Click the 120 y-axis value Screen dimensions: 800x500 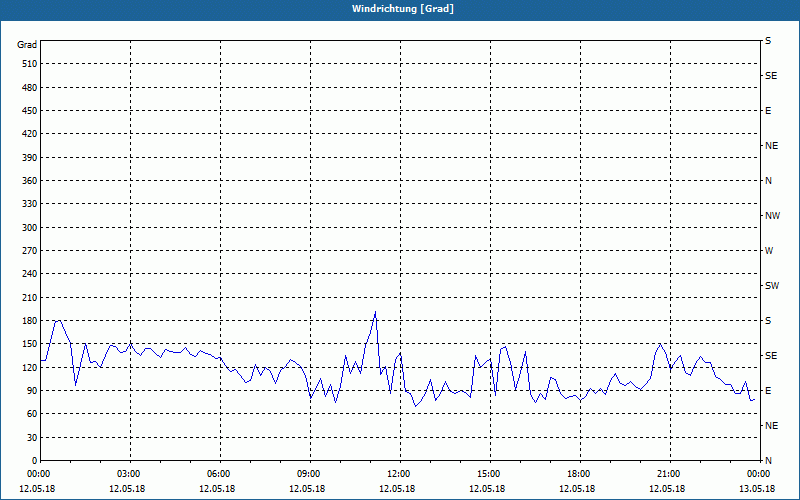[30, 367]
